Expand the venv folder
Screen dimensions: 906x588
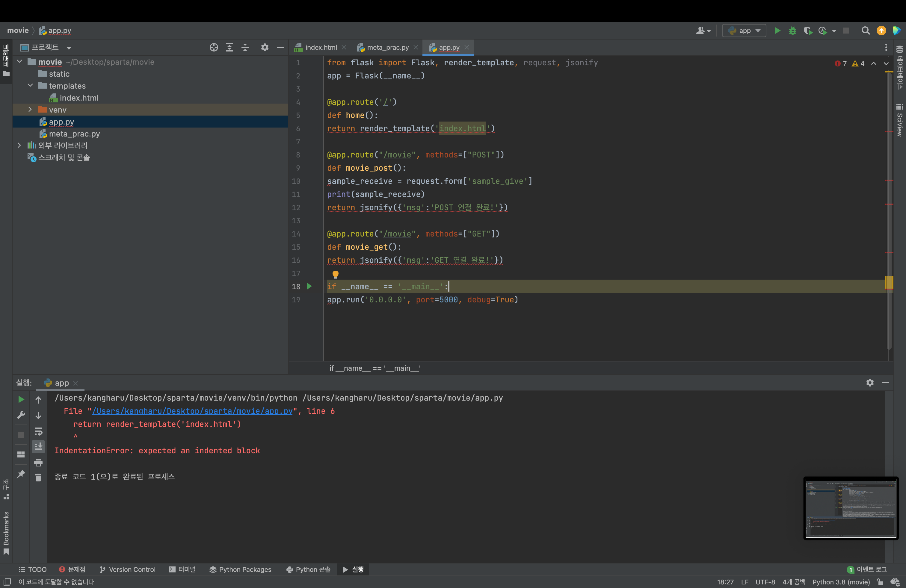click(x=30, y=110)
